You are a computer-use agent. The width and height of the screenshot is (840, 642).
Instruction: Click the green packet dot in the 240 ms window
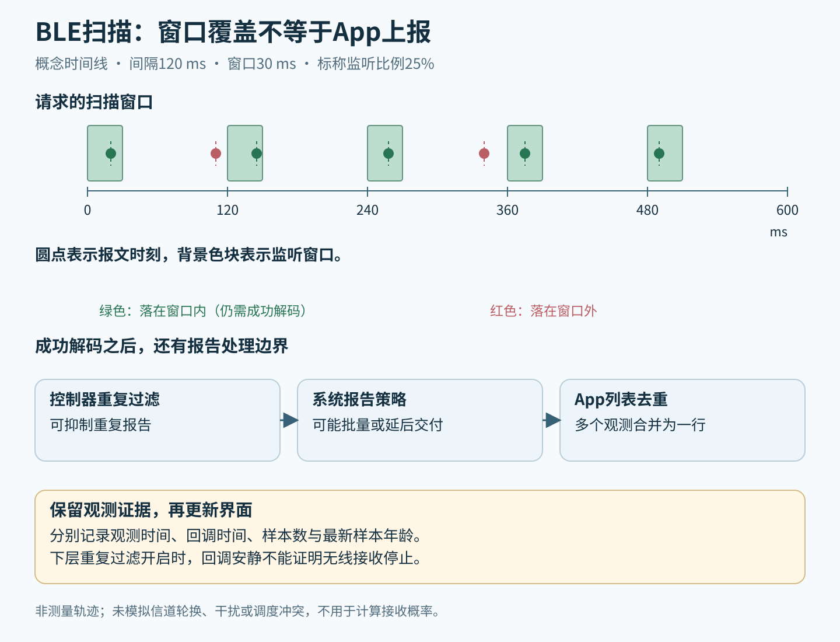(x=388, y=153)
